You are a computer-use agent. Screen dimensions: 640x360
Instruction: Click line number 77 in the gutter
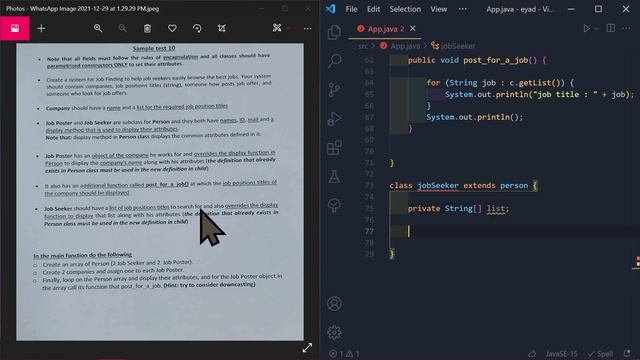(369, 231)
